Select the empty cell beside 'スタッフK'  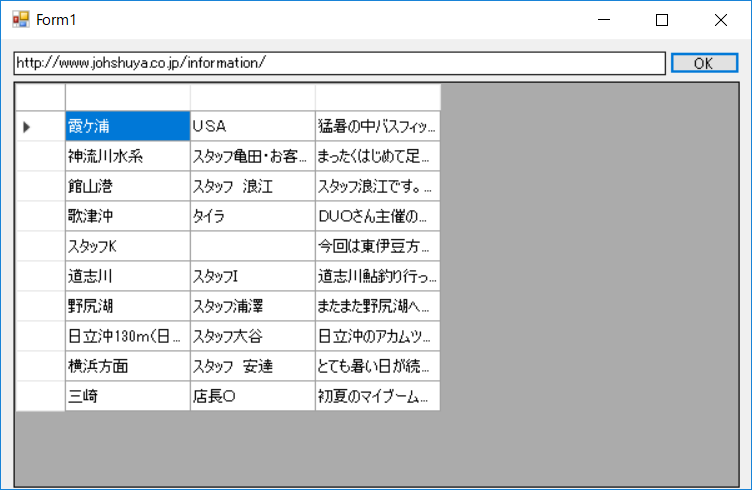coord(253,246)
